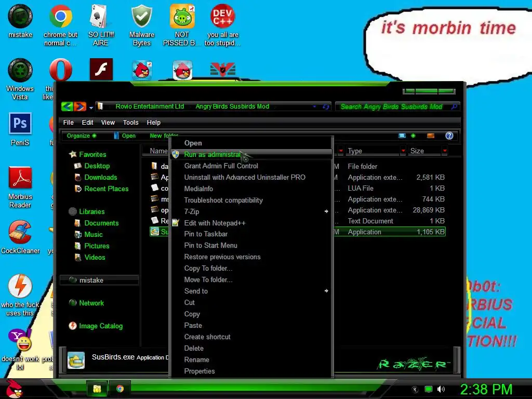Choose Edit with Notepad++
532x399 pixels.
coord(251,223)
